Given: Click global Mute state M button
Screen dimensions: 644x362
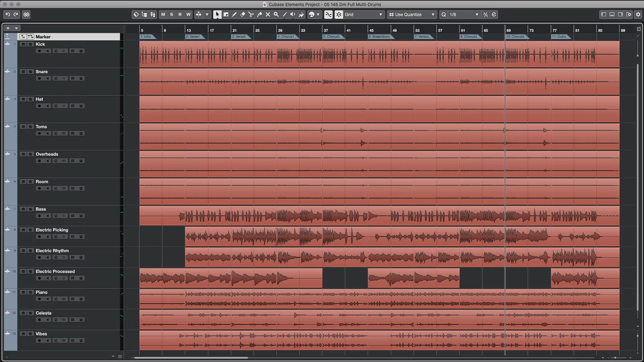Looking at the screenshot, I should 163,14.
